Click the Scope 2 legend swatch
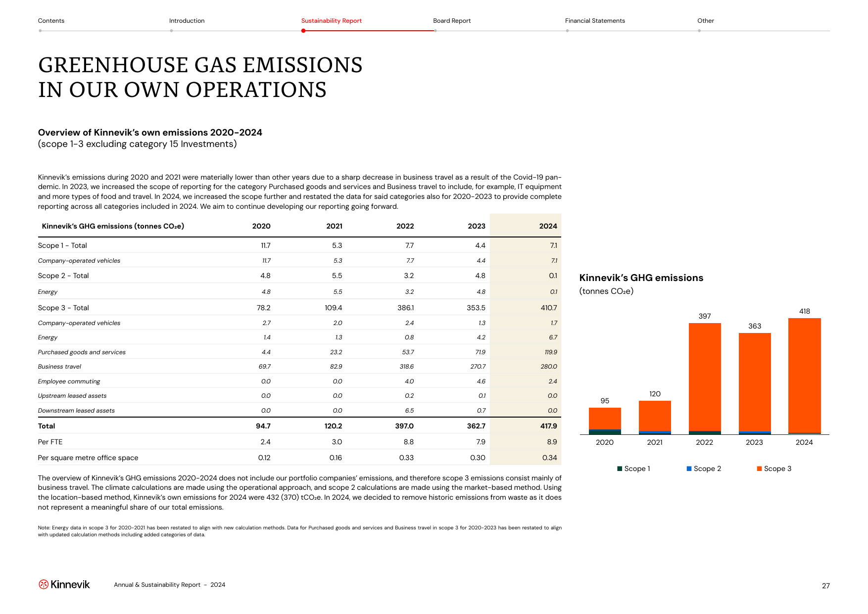 pos(689,469)
